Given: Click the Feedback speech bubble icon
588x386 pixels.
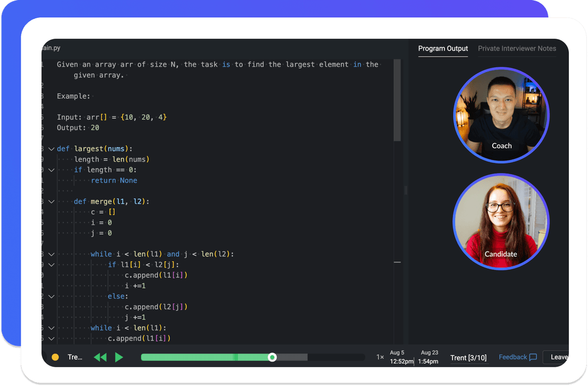Looking at the screenshot, I should click(533, 357).
